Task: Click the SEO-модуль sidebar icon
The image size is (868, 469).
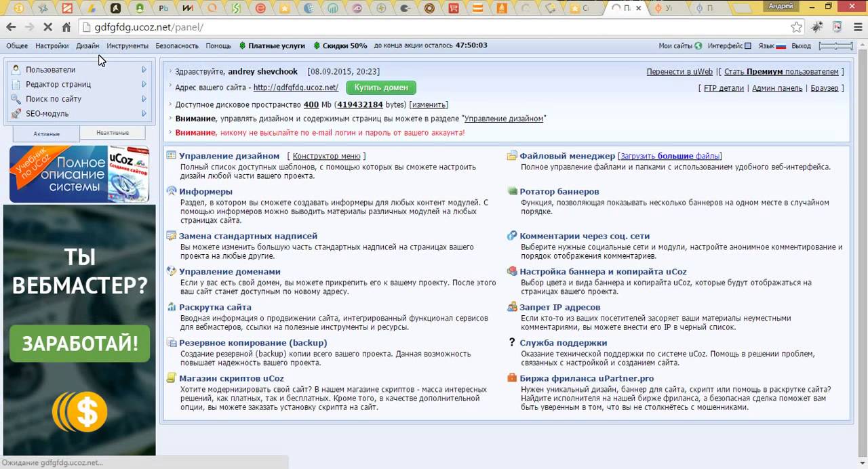Action: [x=16, y=114]
